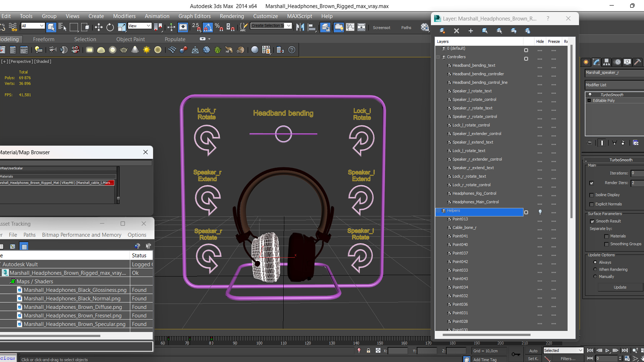Screen dimensions: 644x362
Task: Open Bitmap Performance and Memory menu
Action: 82,235
